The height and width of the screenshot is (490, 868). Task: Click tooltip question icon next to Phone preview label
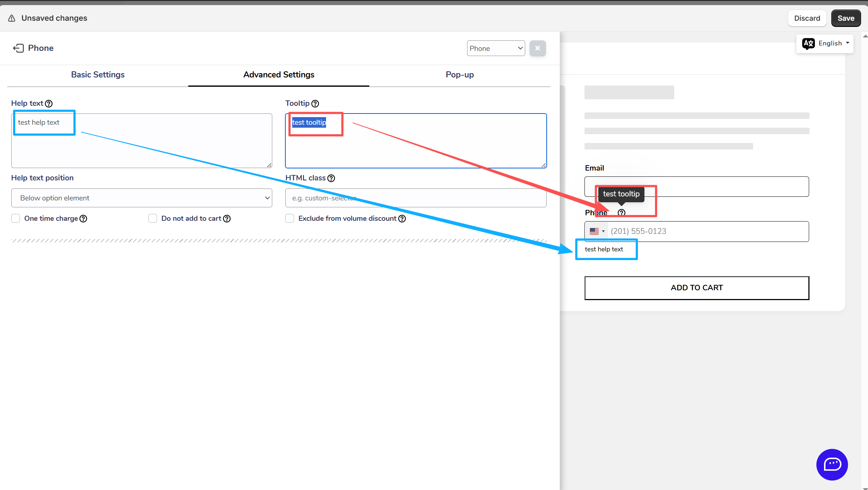tap(622, 213)
